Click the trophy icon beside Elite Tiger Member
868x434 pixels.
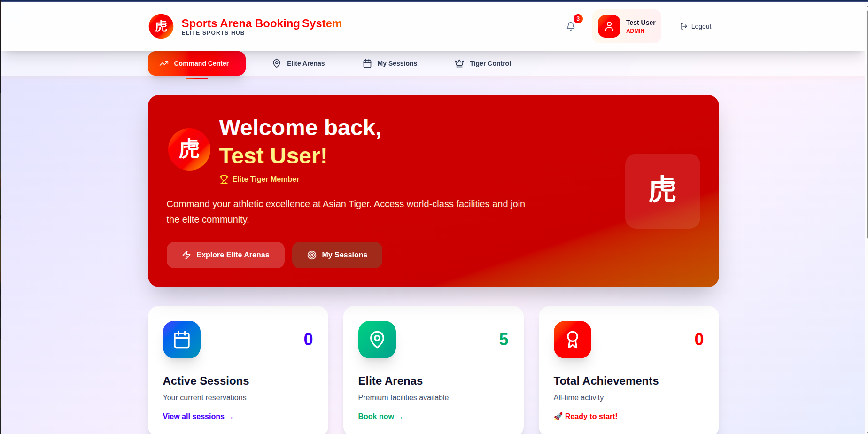(224, 179)
